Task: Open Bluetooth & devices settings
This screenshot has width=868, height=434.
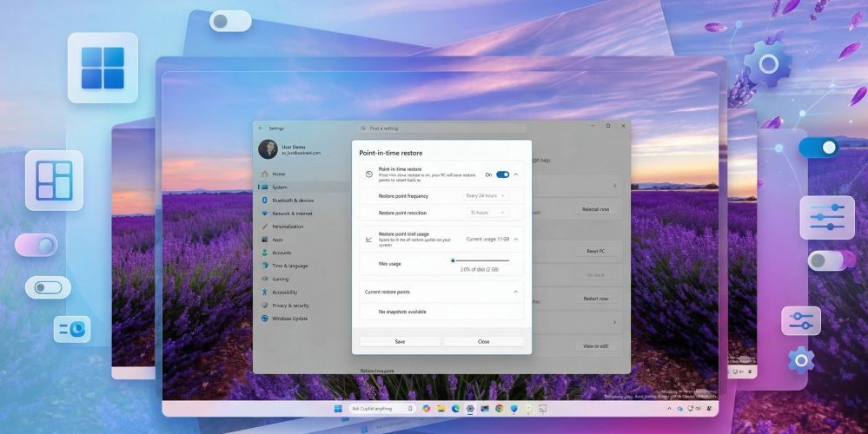Action: tap(292, 201)
